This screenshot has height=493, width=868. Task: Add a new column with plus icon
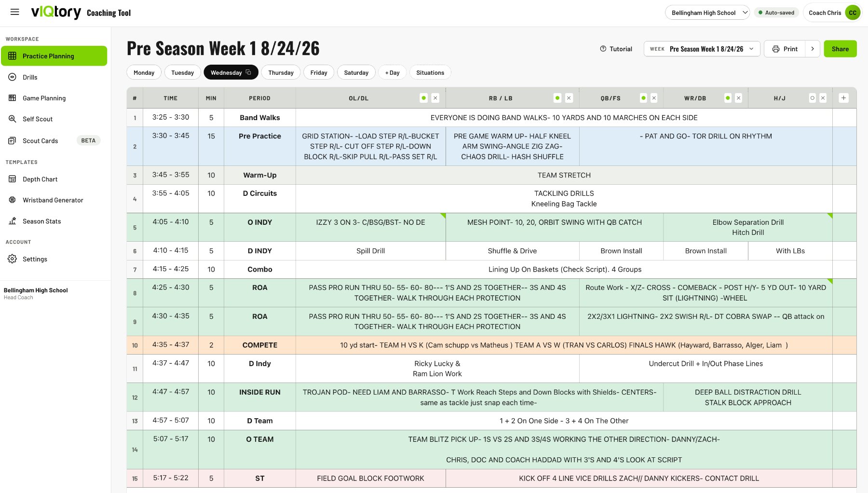pos(844,98)
